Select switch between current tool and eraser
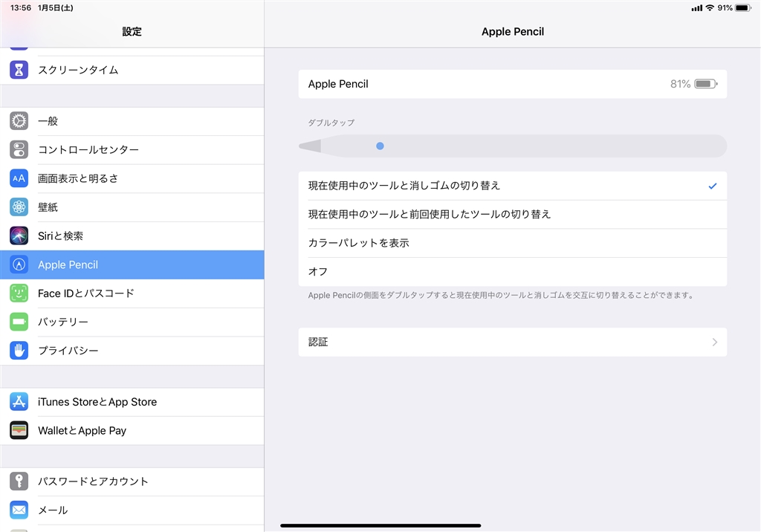 pyautogui.click(x=513, y=186)
